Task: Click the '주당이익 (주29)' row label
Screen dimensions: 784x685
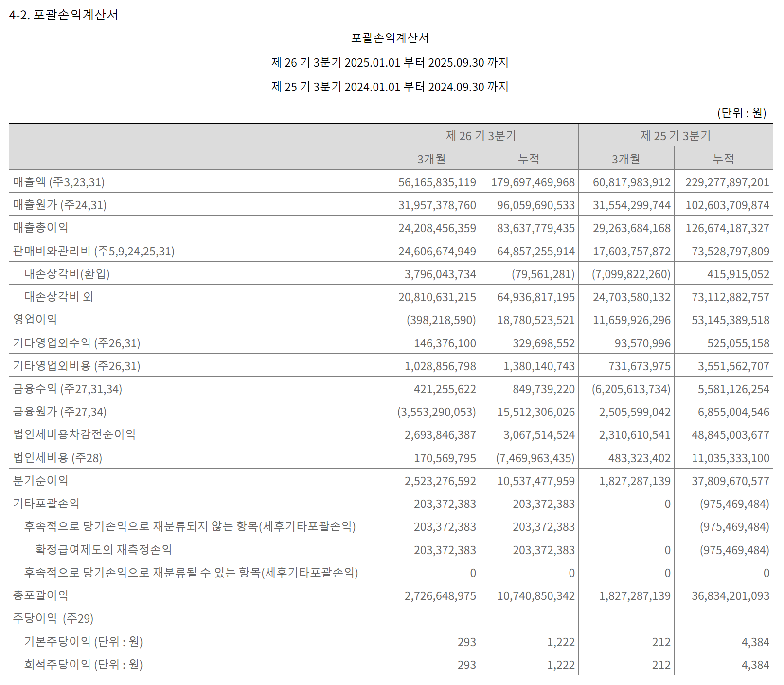Action: 53,618
